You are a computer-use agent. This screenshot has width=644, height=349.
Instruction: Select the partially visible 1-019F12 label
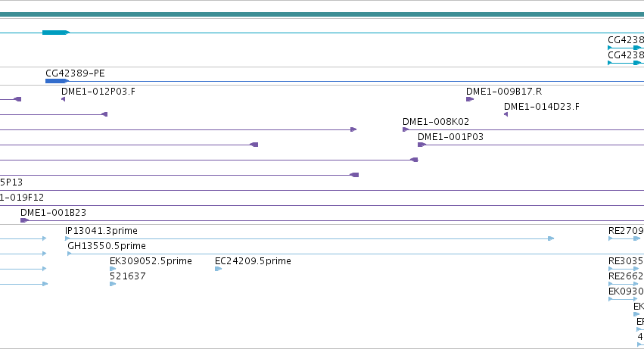(x=22, y=198)
